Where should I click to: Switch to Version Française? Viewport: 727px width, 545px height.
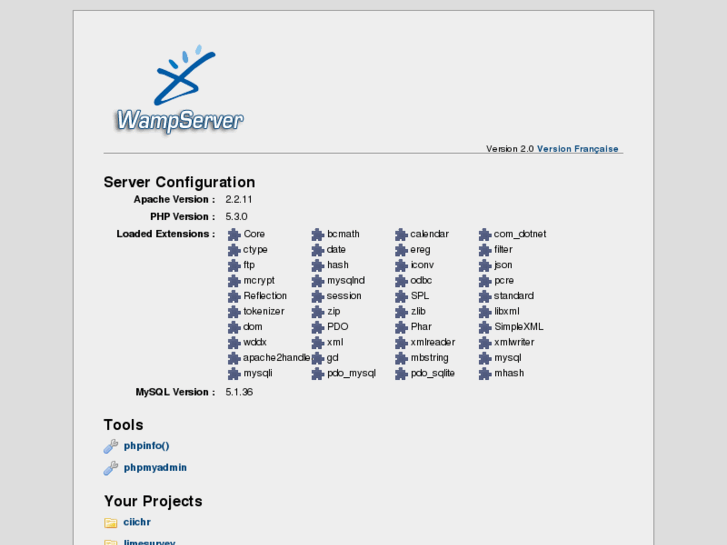point(577,149)
